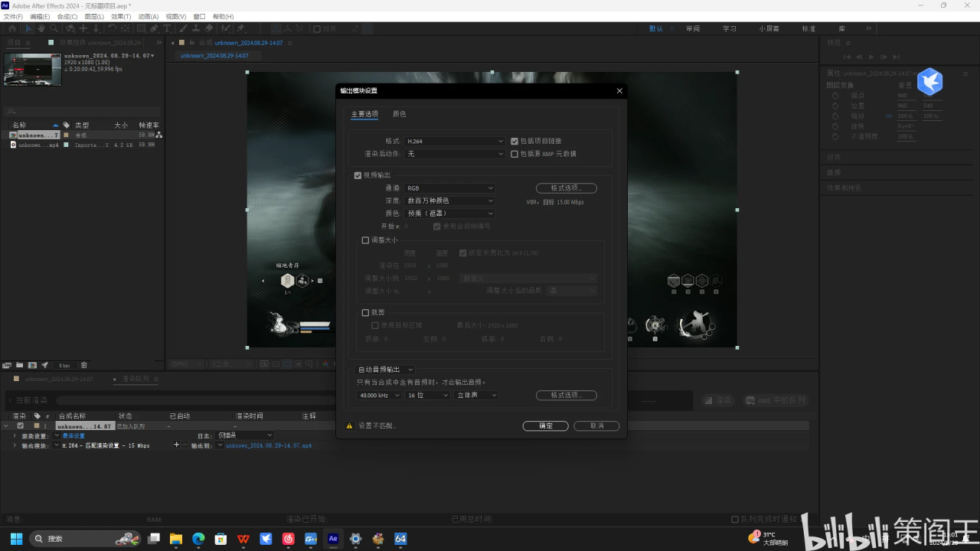This screenshot has height=551, width=980.
Task: Click the After Effects taskbar icon
Action: pyautogui.click(x=333, y=539)
